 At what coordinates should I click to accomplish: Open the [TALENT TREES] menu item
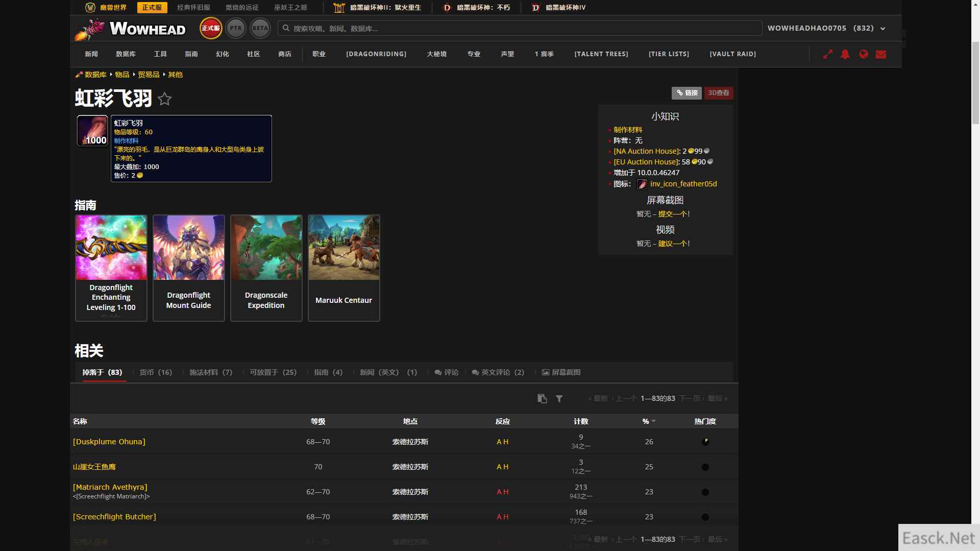click(x=601, y=54)
